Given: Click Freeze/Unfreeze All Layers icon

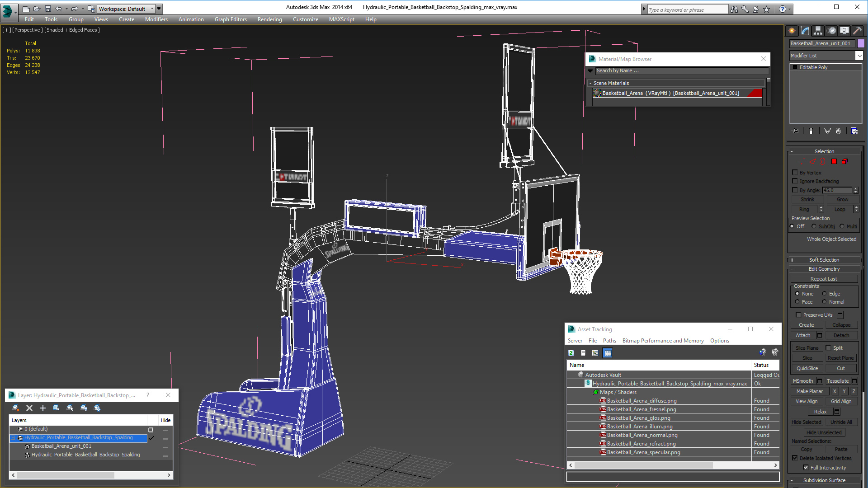Looking at the screenshot, I should click(x=97, y=408).
